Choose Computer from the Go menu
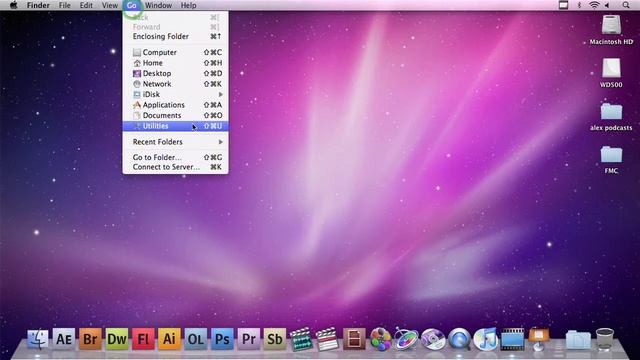Viewport: 640px width, 360px height. pos(176,52)
